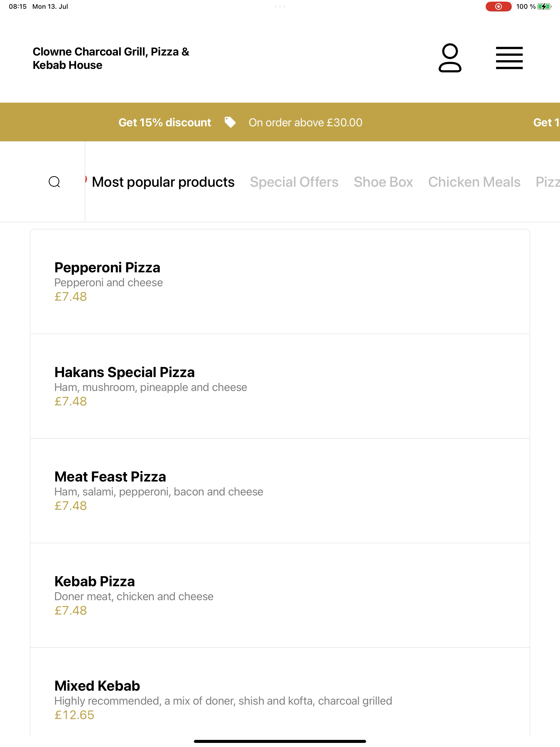This screenshot has width=560, height=747.
Task: Open the user account profile icon
Action: tap(450, 58)
